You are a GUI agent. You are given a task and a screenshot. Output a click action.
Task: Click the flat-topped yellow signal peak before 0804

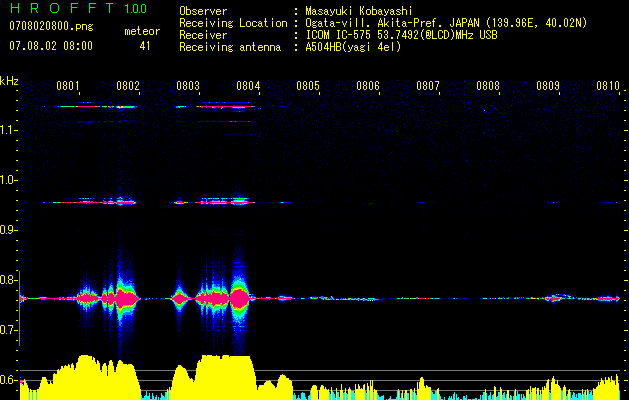[x=225, y=377]
